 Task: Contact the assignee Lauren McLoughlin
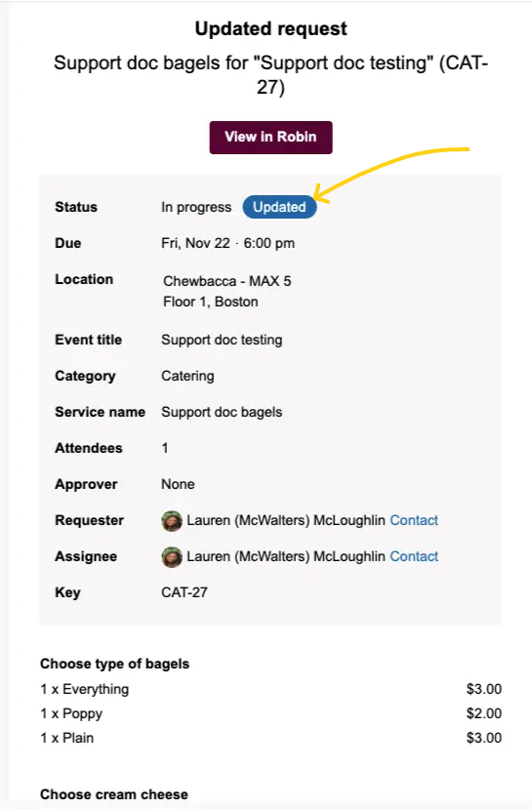pyautogui.click(x=414, y=556)
